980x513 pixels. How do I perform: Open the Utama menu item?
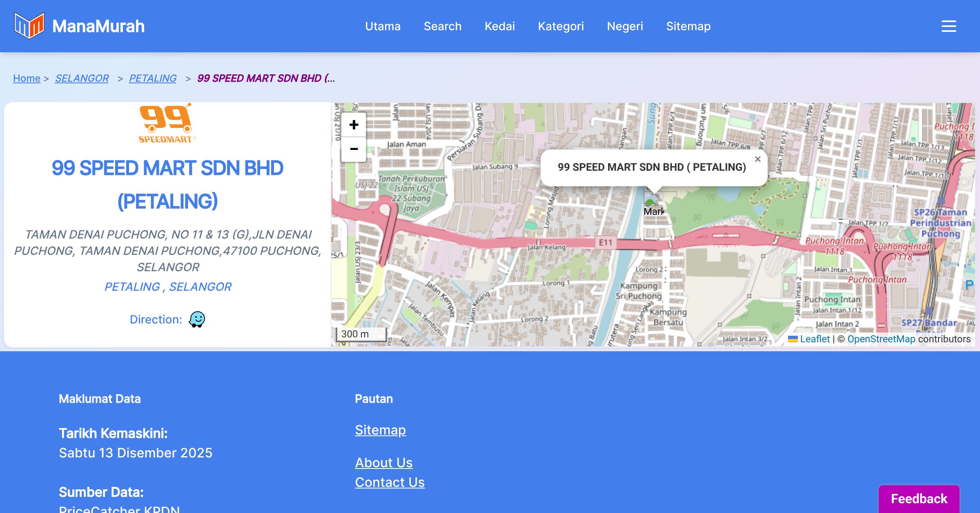(x=383, y=26)
